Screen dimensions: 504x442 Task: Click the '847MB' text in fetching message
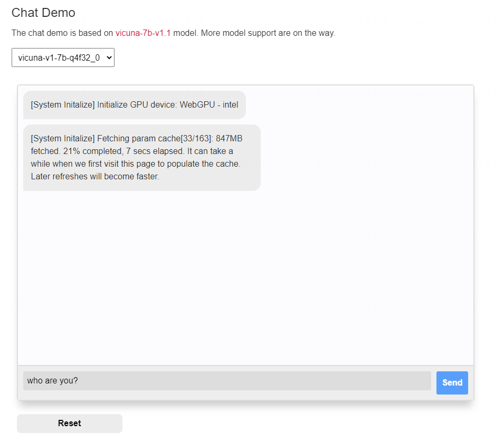pos(229,138)
